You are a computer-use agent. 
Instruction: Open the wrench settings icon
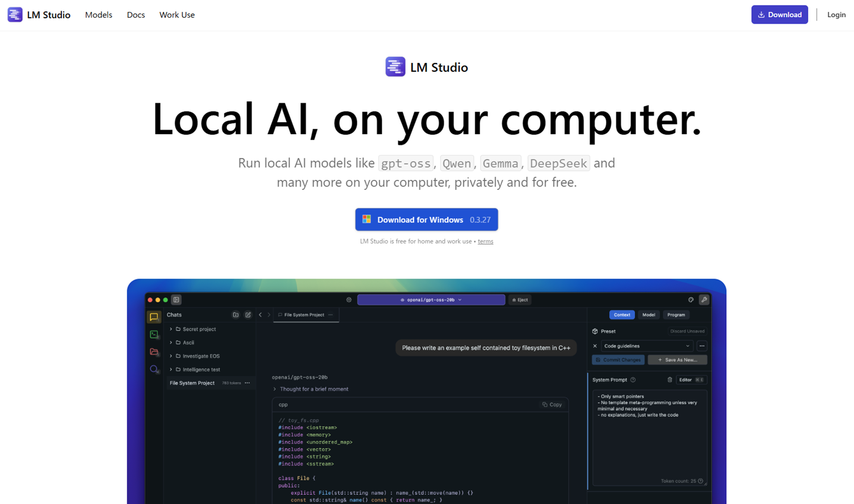click(704, 300)
